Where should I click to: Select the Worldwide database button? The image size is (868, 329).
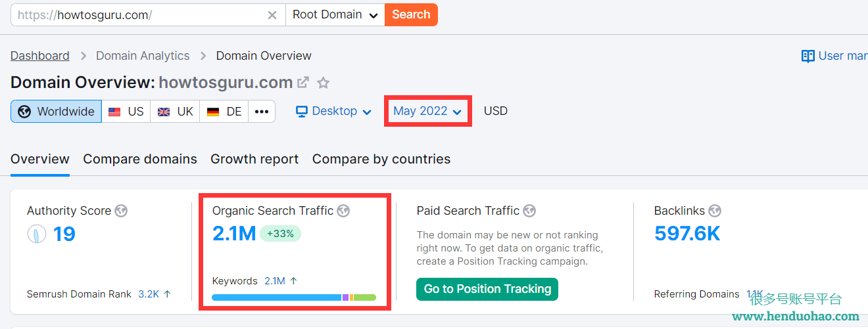pyautogui.click(x=56, y=111)
